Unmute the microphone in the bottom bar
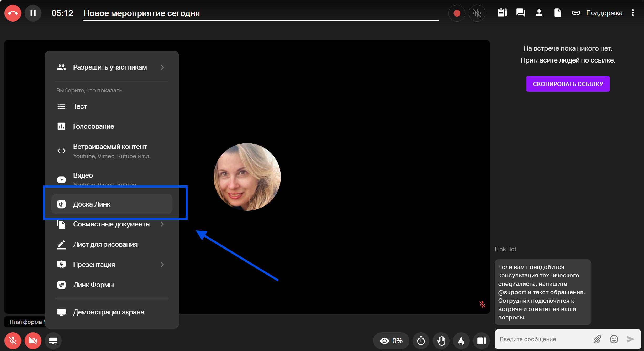This screenshot has width=644, height=351. [13, 341]
